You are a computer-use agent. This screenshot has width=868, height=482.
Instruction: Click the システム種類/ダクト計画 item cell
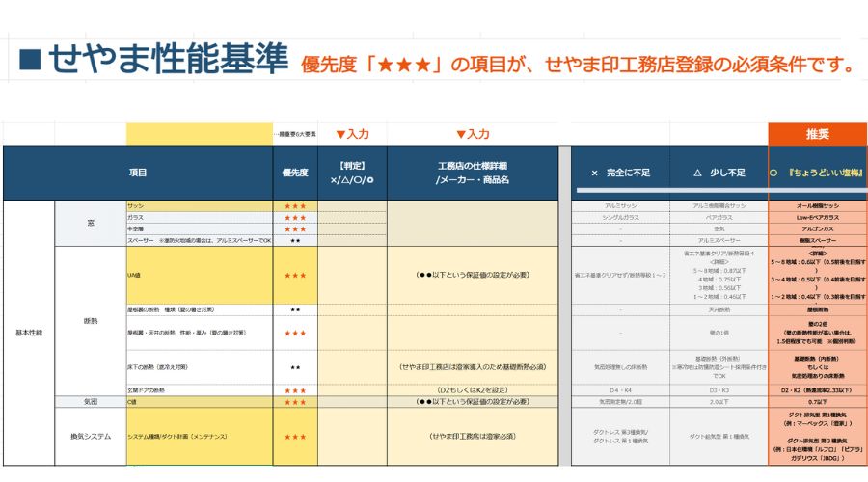pos(200,436)
